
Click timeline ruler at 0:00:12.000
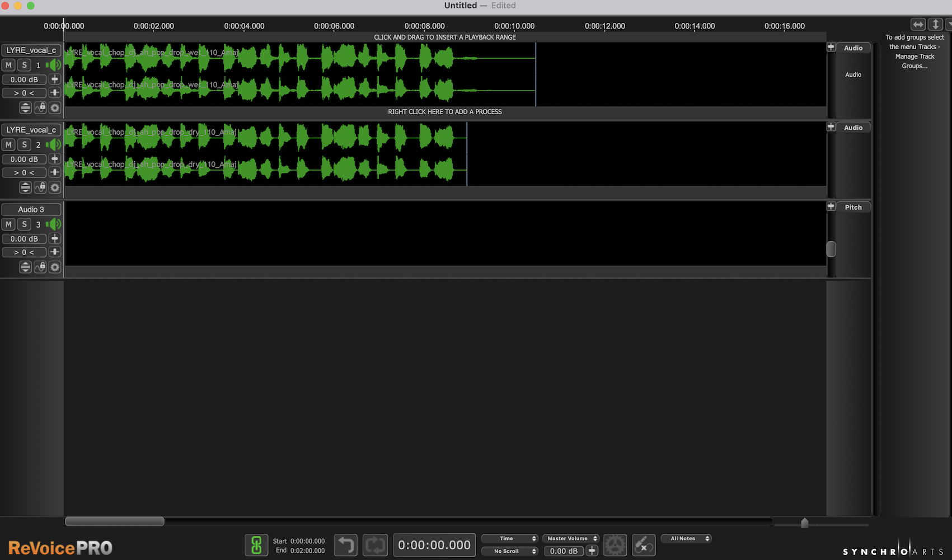point(604,26)
